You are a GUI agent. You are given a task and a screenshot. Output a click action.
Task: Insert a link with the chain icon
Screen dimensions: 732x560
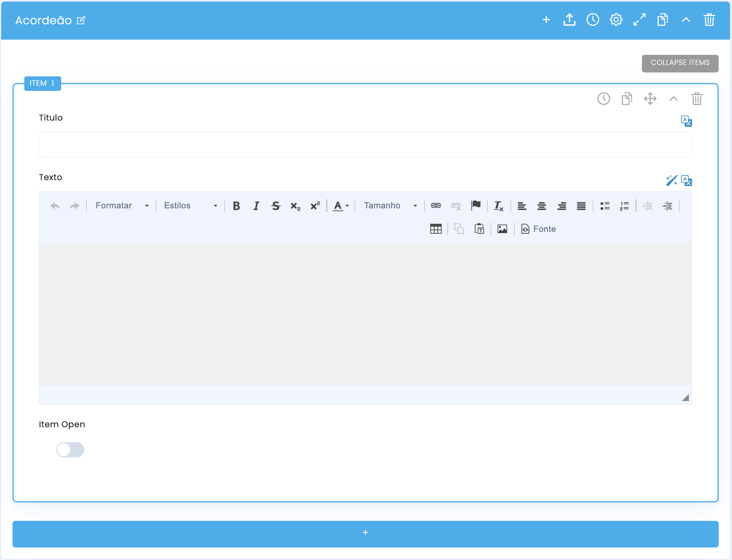click(x=436, y=206)
